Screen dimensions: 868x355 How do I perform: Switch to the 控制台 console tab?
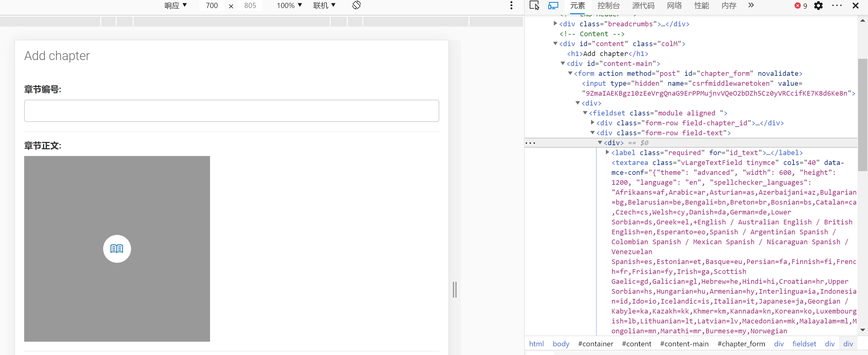608,5
